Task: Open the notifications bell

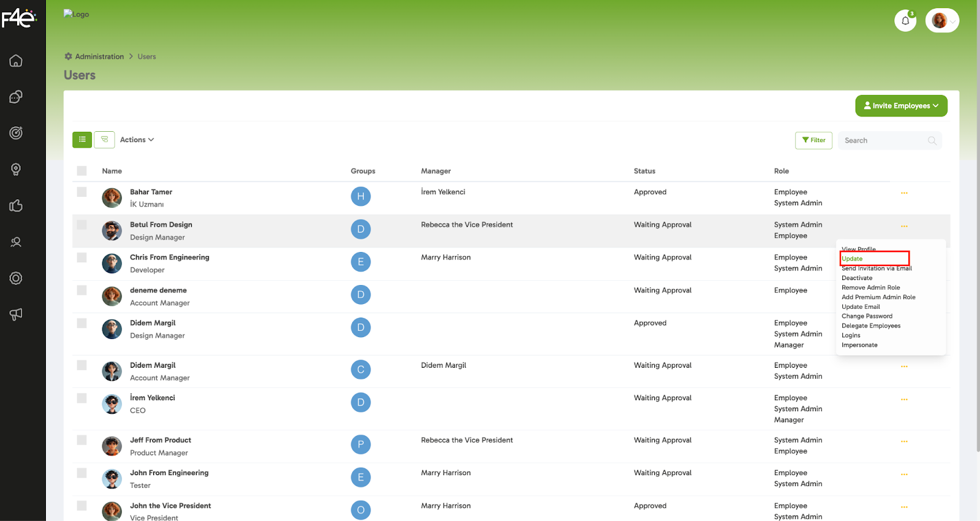Action: [x=905, y=21]
